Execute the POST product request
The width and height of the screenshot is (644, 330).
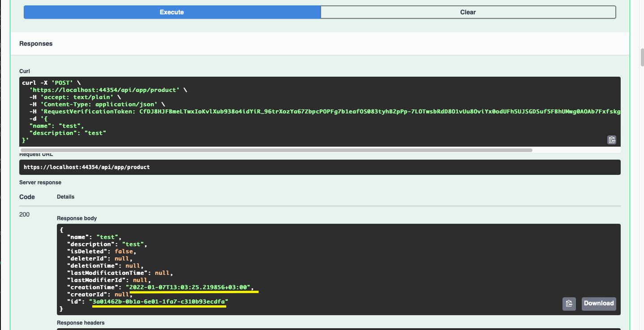point(172,12)
